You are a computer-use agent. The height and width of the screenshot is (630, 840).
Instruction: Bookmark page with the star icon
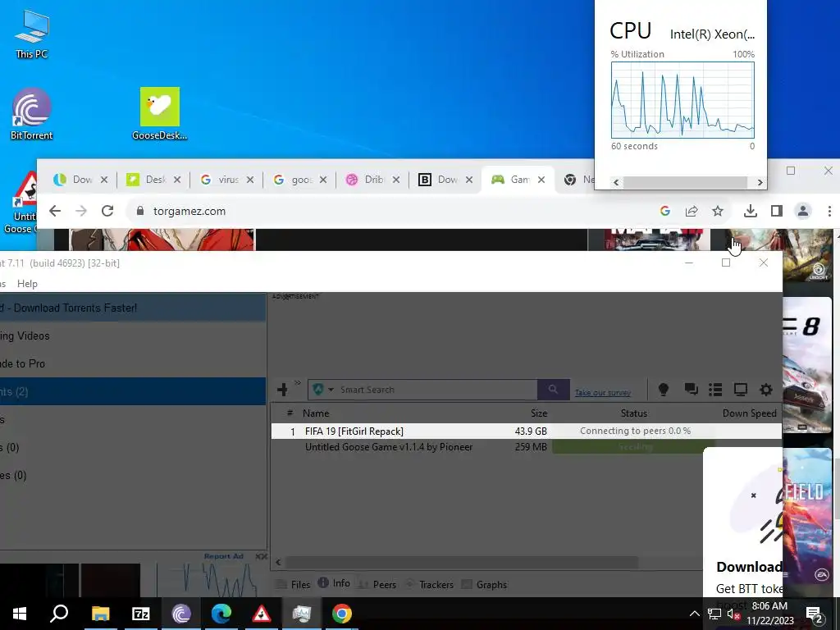[x=718, y=211]
